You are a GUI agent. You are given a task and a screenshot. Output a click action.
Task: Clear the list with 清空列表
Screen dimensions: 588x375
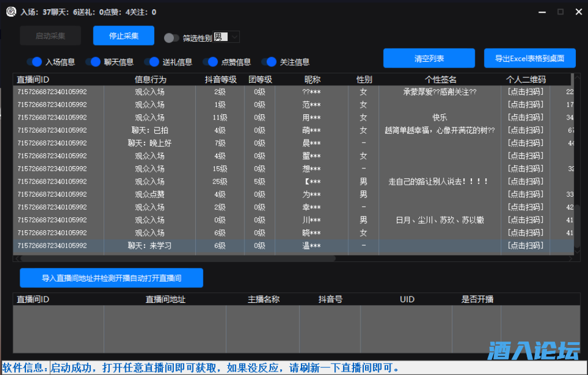(429, 58)
